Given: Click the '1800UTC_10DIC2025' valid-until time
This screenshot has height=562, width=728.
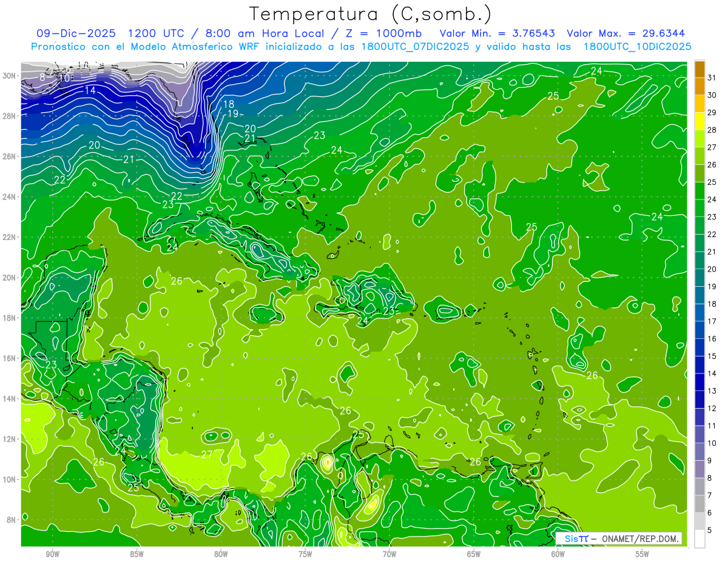Looking at the screenshot, I should [637, 47].
